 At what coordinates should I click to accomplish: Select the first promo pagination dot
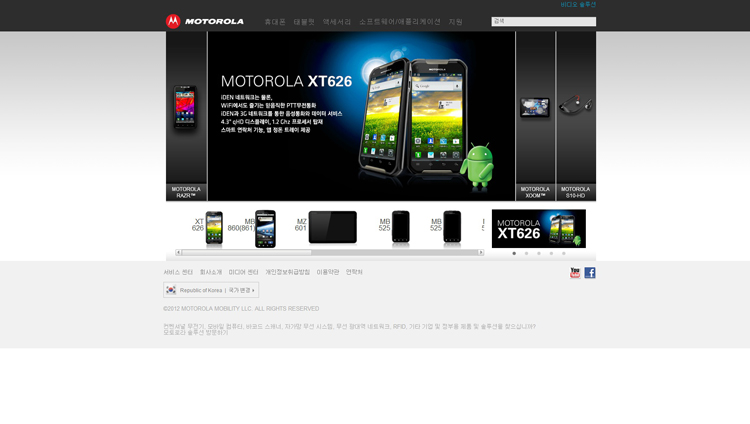click(x=514, y=254)
